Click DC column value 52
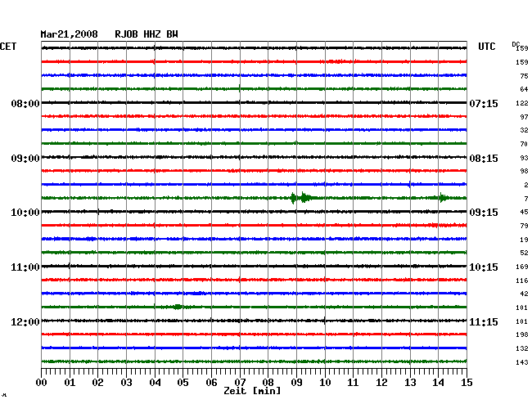Viewport: 532px width, 404px height. click(524, 253)
